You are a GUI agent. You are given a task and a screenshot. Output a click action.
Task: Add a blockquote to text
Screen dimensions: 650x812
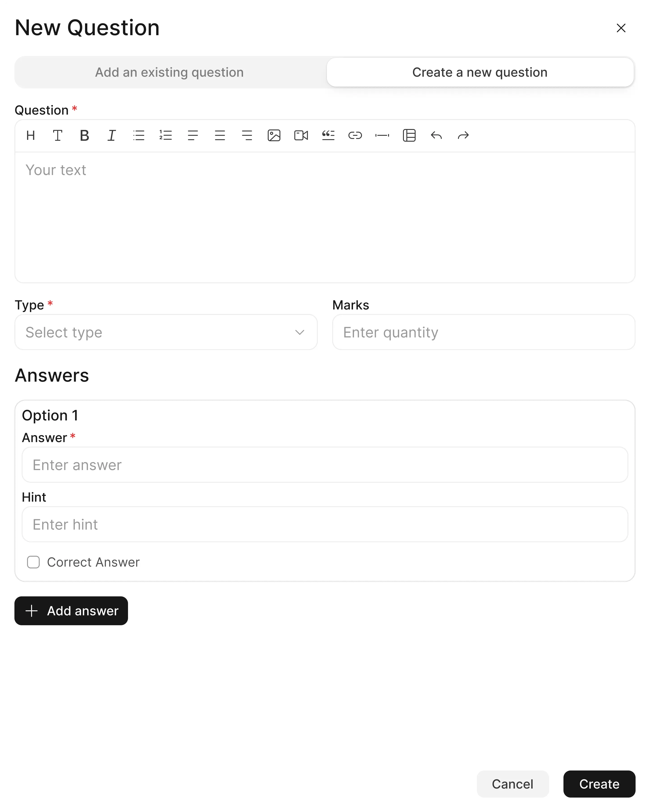[x=328, y=135]
